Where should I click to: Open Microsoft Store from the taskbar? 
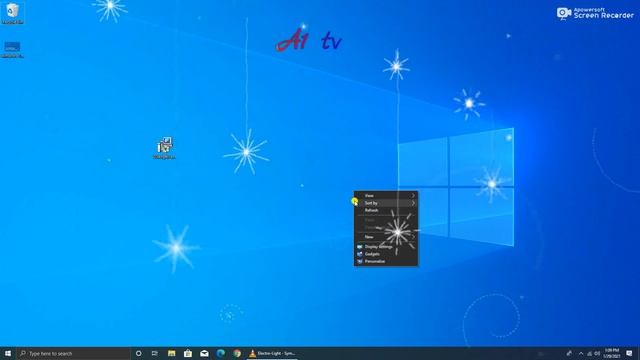pyautogui.click(x=188, y=353)
